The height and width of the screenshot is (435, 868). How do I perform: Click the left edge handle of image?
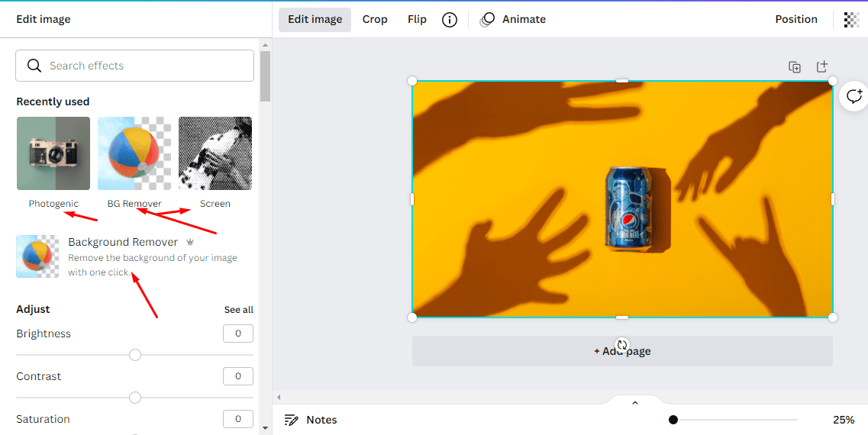tap(411, 199)
